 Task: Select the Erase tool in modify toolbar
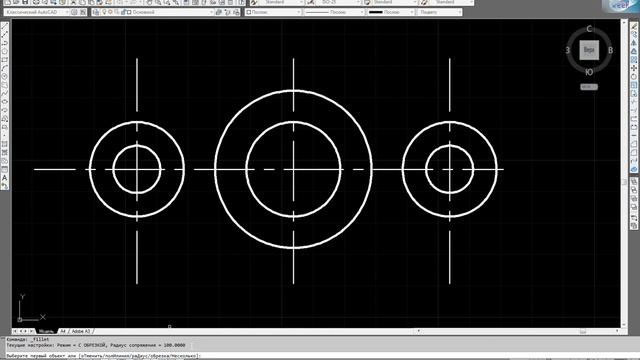coord(634,26)
